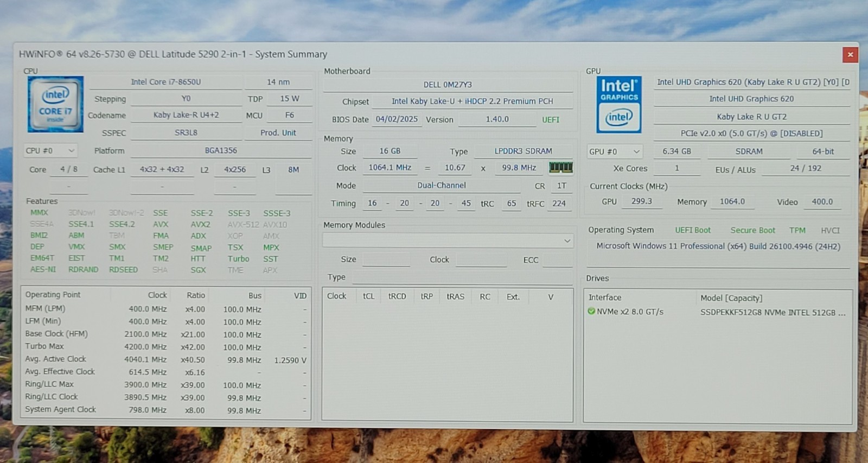Click the GPU memory size 6.34 GB
The image size is (868, 463).
click(677, 151)
